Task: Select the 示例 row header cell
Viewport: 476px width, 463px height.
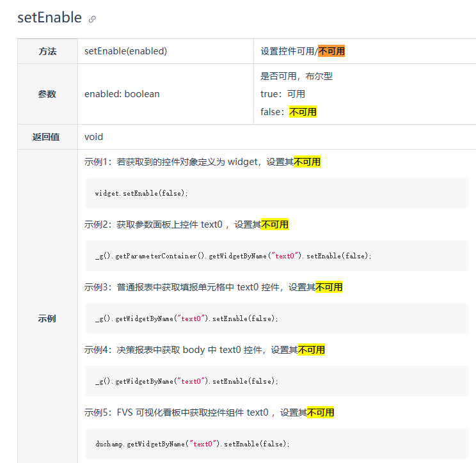Action: [47, 318]
